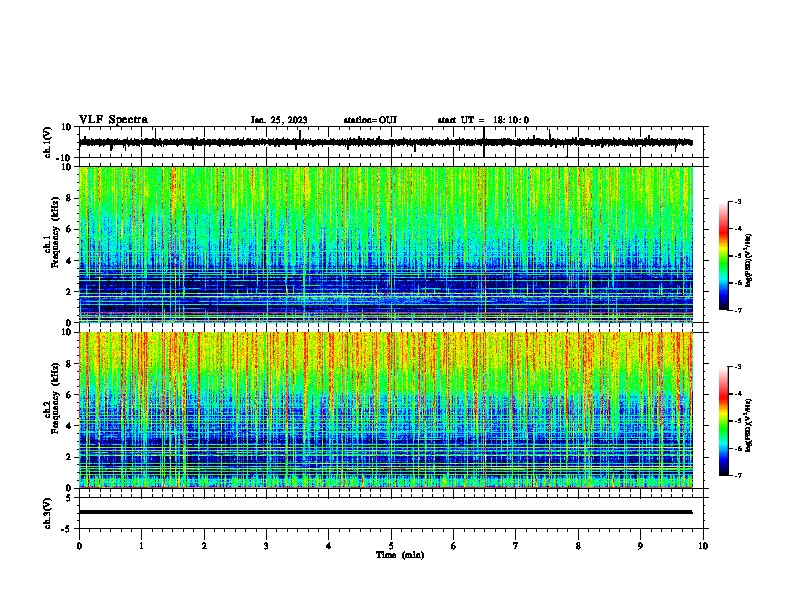Click the "-10" tick on ch.1(V) axis
This screenshot has height=612, width=792.
point(65,158)
